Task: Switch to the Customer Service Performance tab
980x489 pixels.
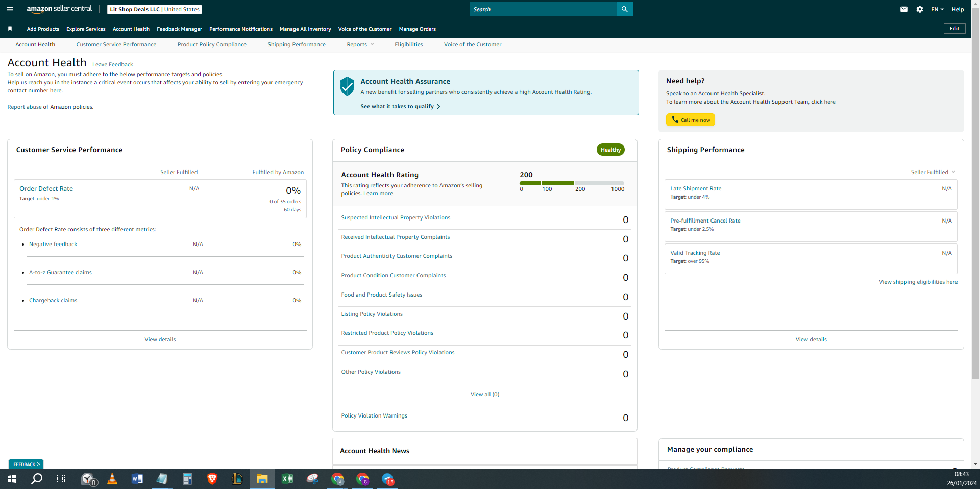Action: [x=116, y=44]
